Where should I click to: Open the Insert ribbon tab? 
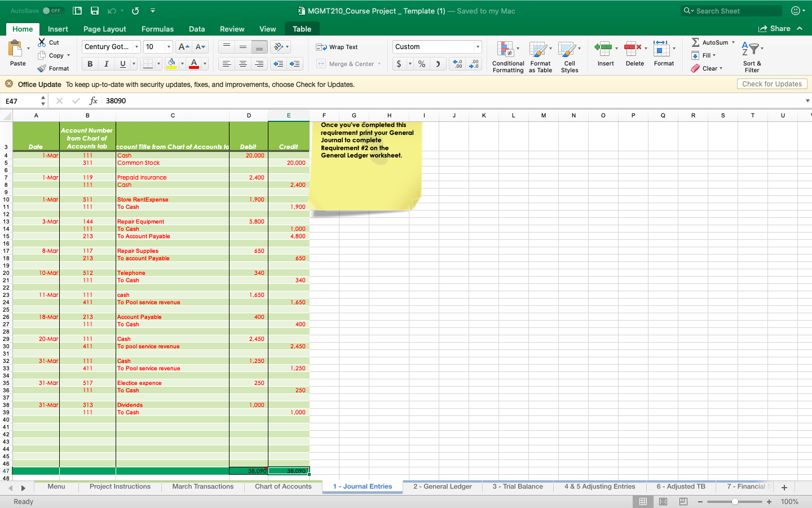click(58, 29)
